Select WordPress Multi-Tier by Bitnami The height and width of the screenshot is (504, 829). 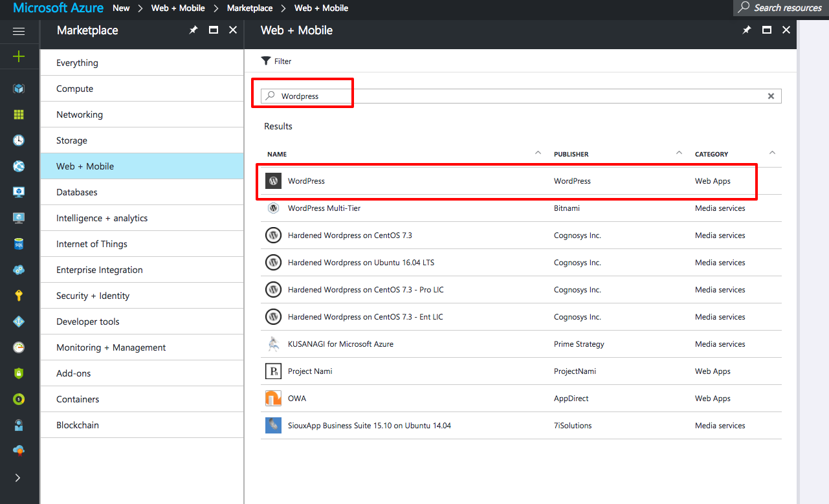[324, 208]
